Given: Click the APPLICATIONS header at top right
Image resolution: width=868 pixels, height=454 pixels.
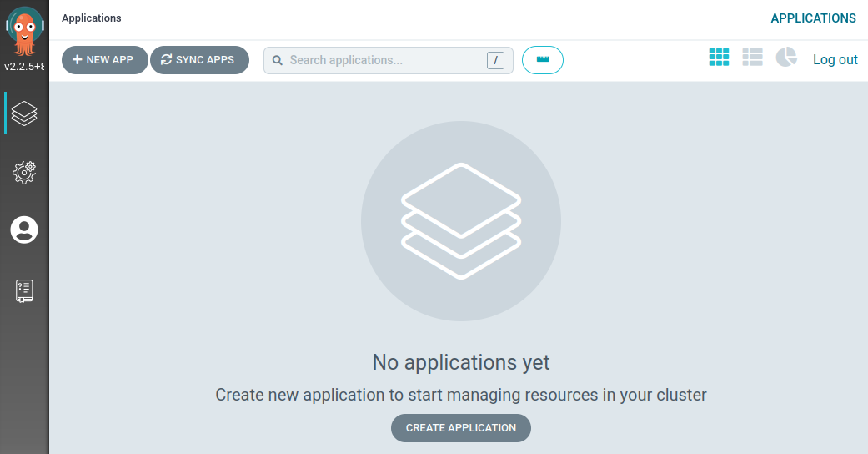Looking at the screenshot, I should (813, 18).
